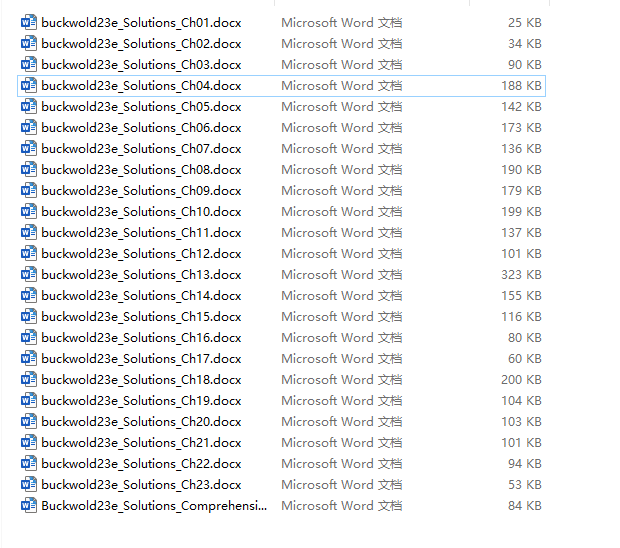Viewport: 620px width, 548px height.
Task: Click the 90 KB size of Ch03
Action: pyautogui.click(x=525, y=64)
